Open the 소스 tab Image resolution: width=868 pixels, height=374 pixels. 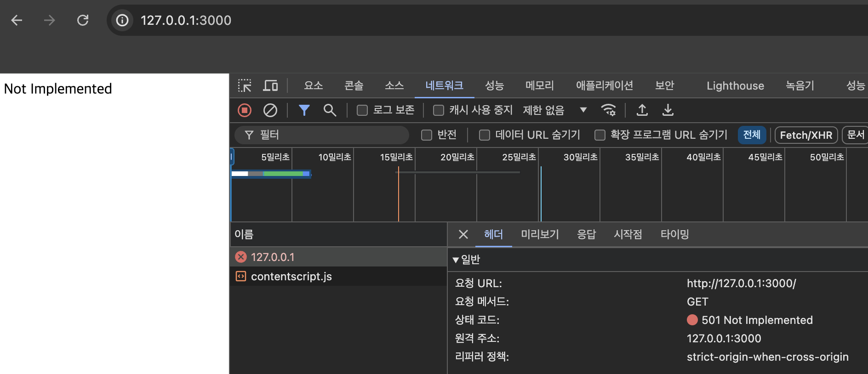[394, 85]
